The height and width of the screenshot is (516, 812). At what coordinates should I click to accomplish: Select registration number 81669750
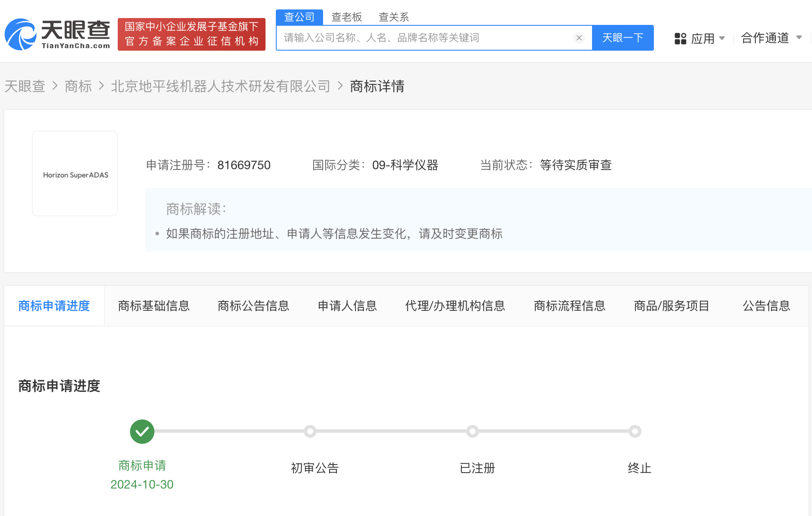pos(244,165)
